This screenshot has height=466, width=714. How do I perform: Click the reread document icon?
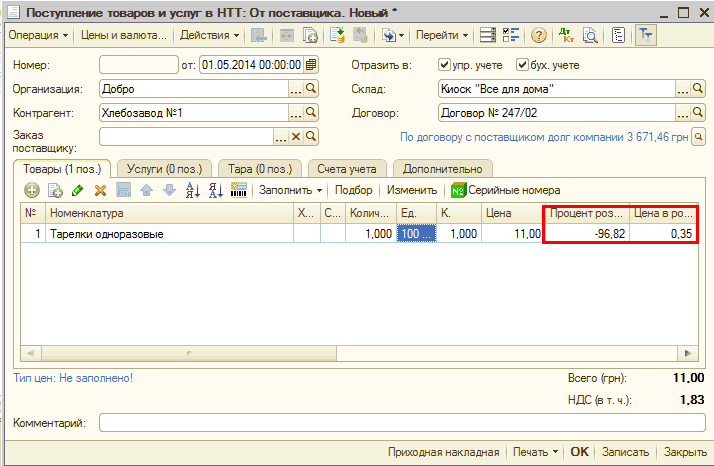(286, 35)
